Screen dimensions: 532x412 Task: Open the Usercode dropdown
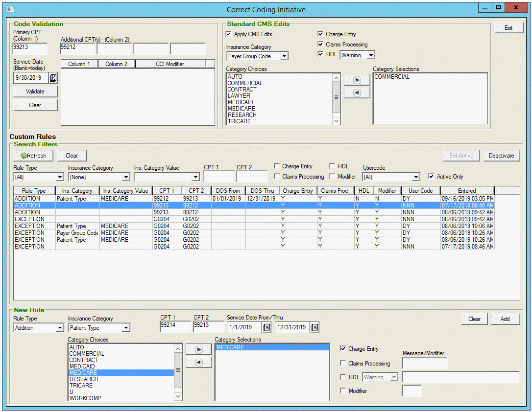pyautogui.click(x=415, y=177)
